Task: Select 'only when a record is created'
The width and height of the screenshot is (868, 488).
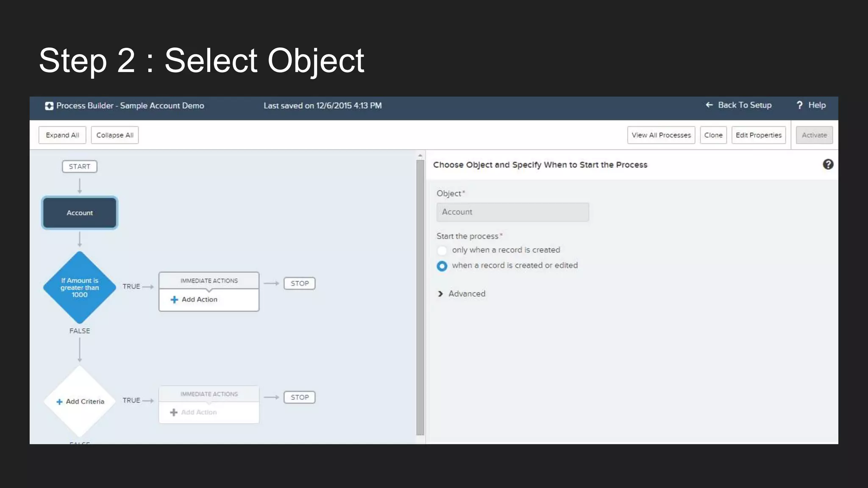Action: pyautogui.click(x=442, y=250)
